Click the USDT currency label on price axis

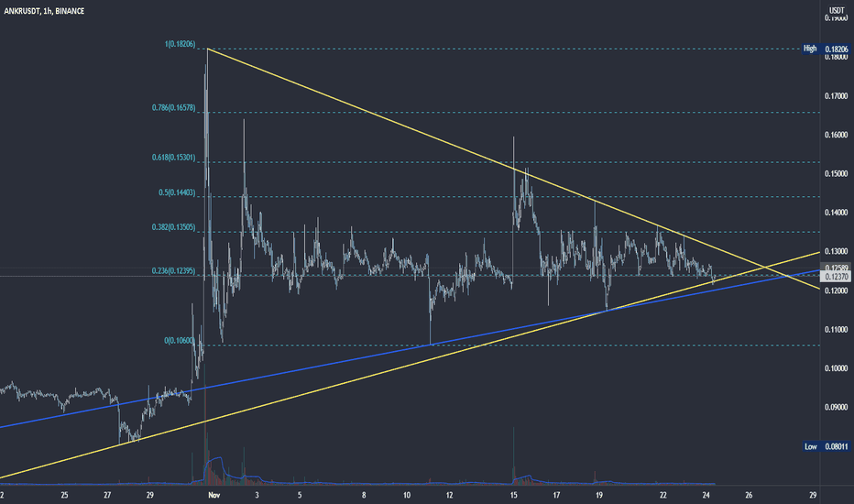[x=837, y=10]
